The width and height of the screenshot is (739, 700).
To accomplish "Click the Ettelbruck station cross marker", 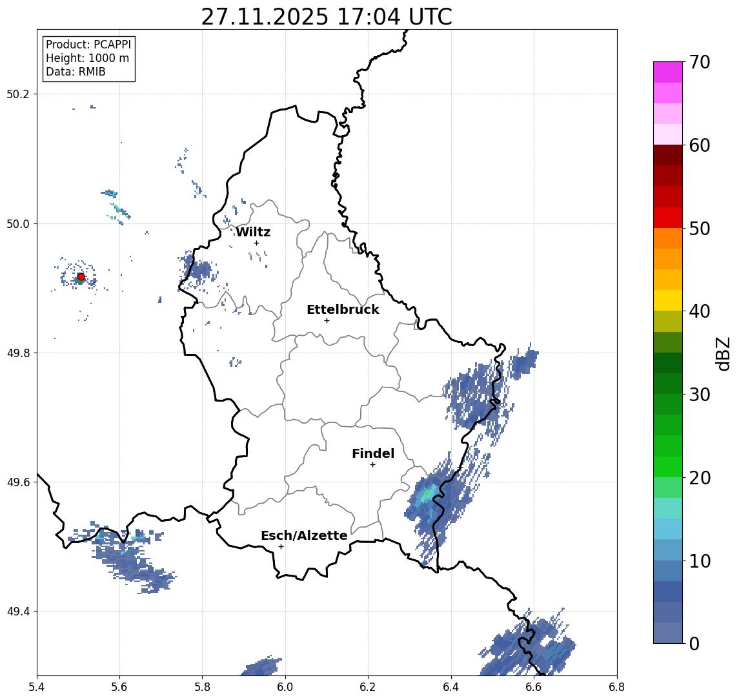I will 327,321.
